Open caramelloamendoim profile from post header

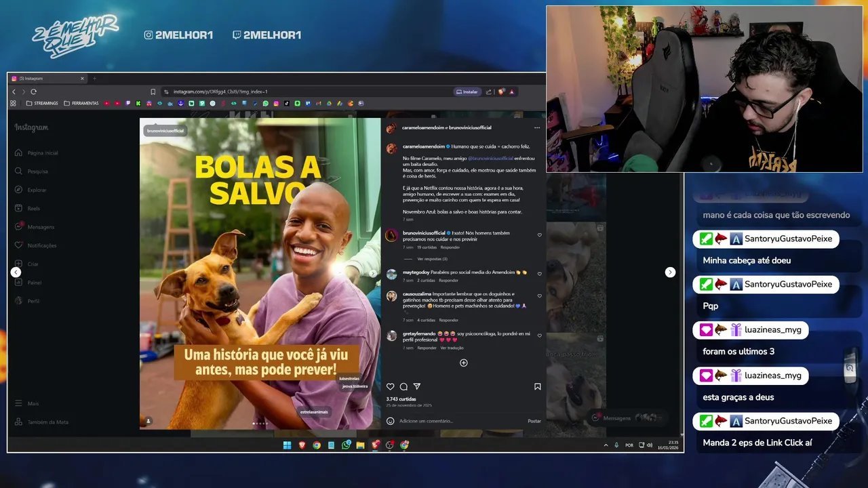423,127
